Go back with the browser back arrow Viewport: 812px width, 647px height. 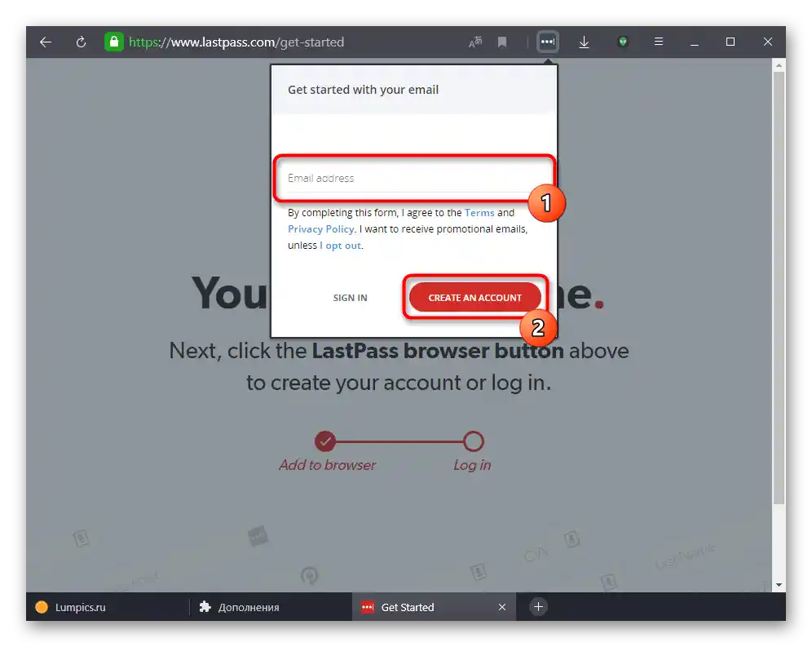click(x=46, y=42)
